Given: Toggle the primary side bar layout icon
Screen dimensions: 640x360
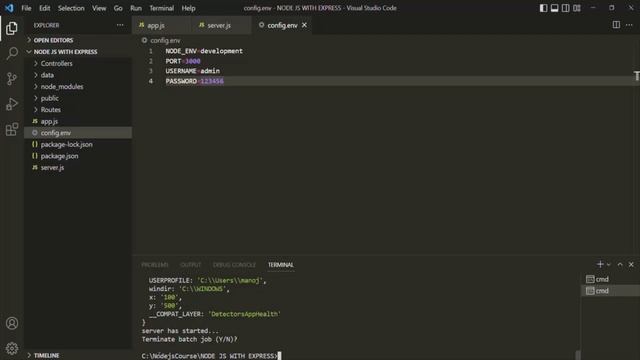Looking at the screenshot, I should point(543,8).
